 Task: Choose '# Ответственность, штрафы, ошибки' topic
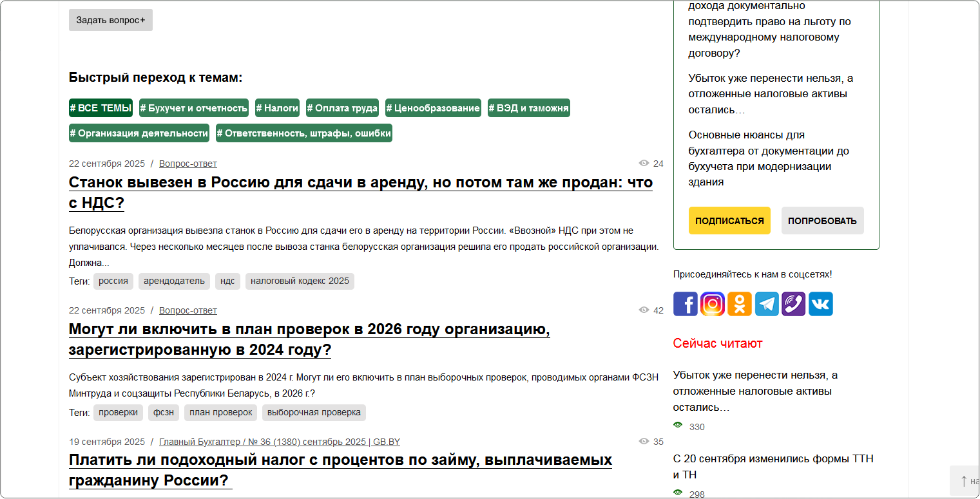coord(304,133)
